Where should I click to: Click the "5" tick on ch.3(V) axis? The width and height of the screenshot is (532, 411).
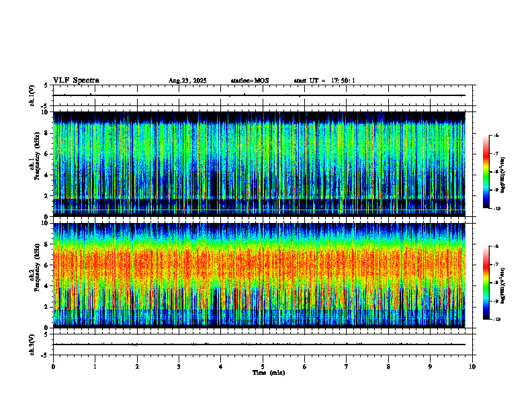coord(46,334)
